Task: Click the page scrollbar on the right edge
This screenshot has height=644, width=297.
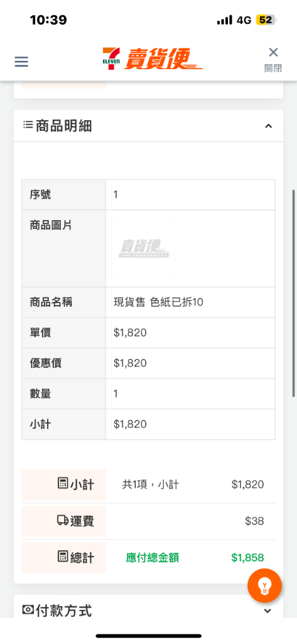Action: (294, 293)
